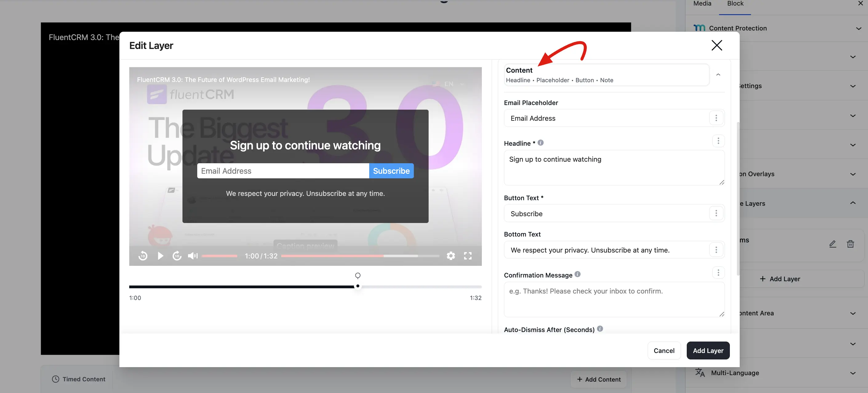The image size is (868, 393).
Task: Click Email Address field in preview overlay
Action: pyautogui.click(x=283, y=171)
